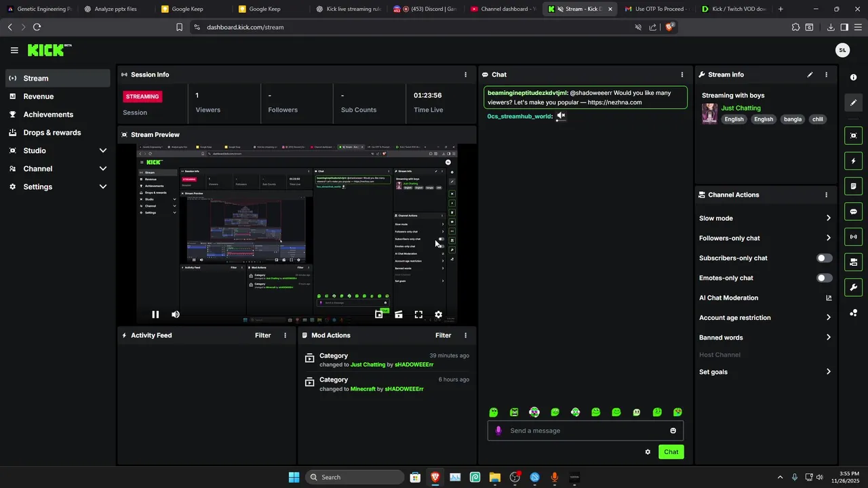Screen dimensions: 868x488
Task: Click the pencil edit icon in right sidebar
Action: point(853,103)
